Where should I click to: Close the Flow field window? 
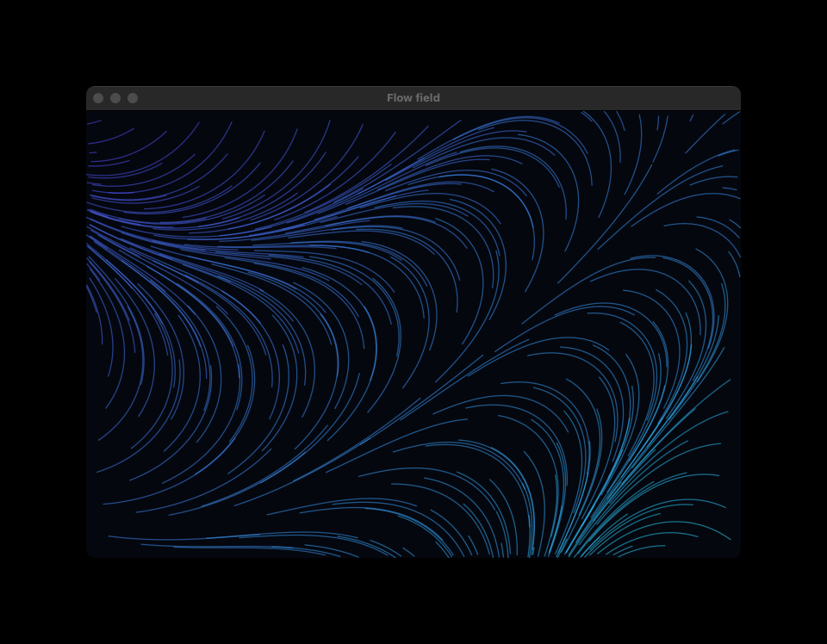tap(98, 98)
